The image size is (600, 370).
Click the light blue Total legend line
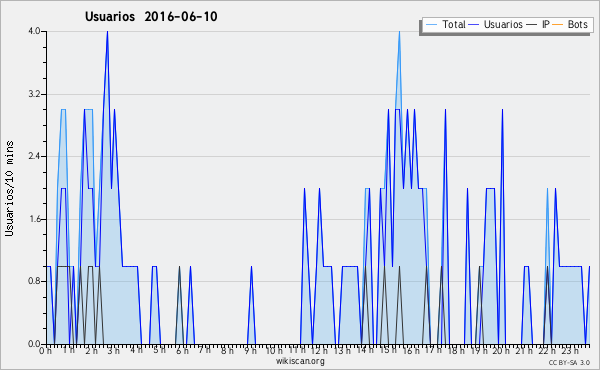432,25
